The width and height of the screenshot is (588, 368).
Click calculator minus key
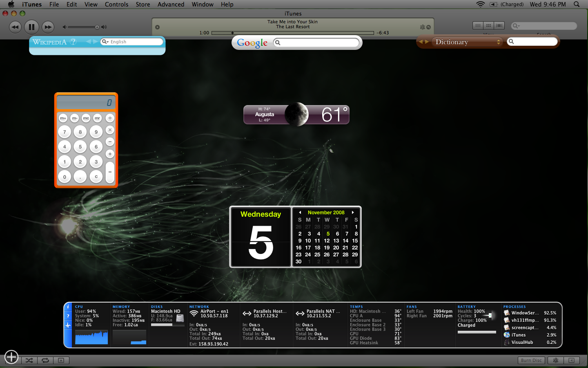pyautogui.click(x=110, y=142)
